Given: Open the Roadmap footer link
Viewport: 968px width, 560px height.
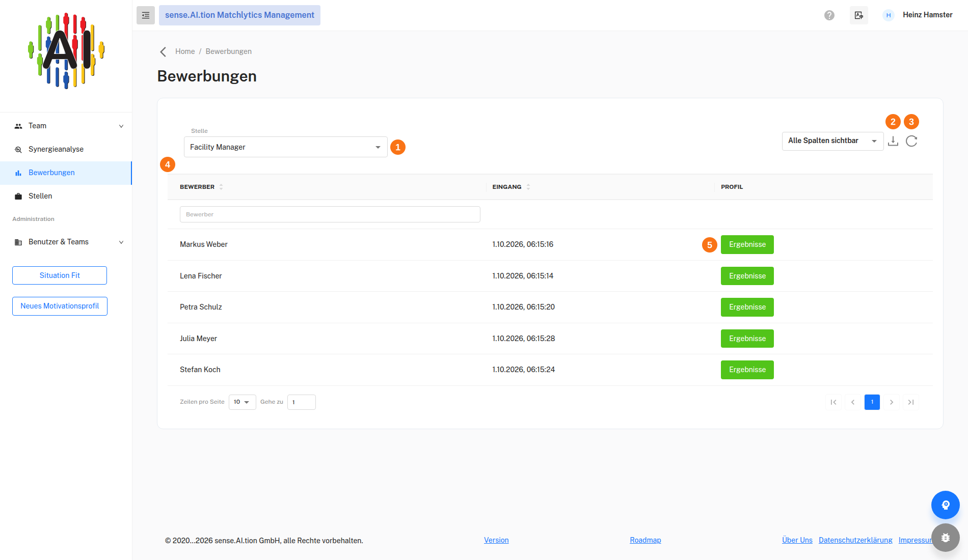Looking at the screenshot, I should tap(646, 540).
